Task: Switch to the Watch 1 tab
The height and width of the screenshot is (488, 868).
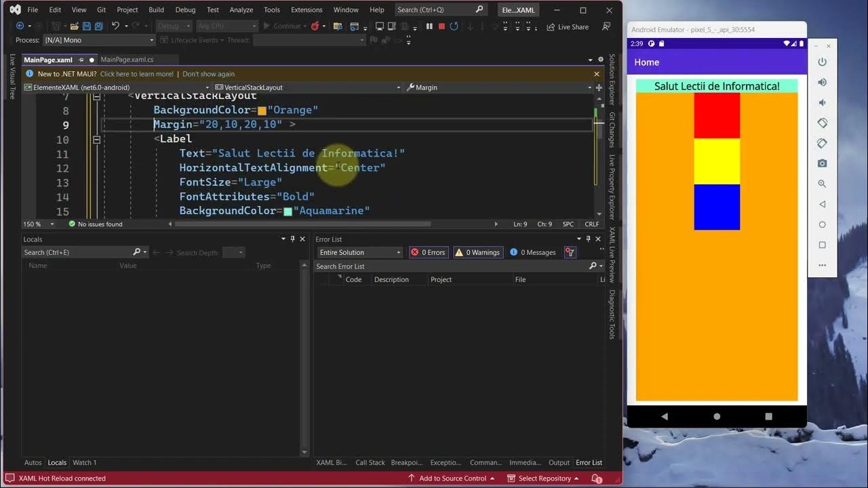Action: [84, 462]
